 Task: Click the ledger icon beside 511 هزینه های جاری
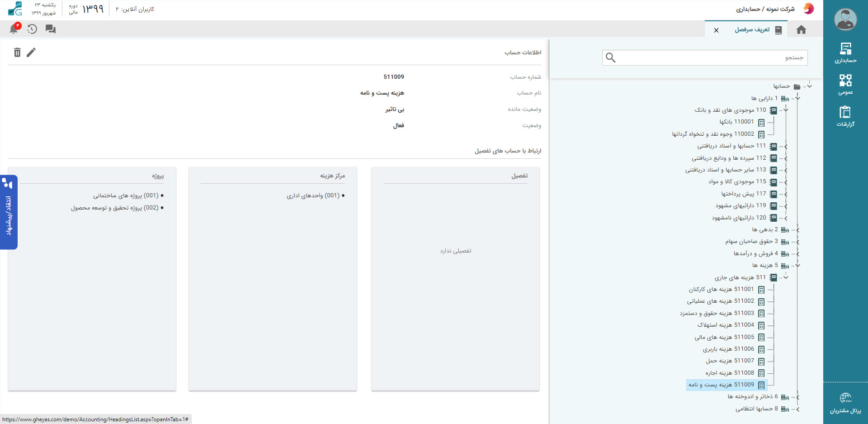(x=774, y=277)
